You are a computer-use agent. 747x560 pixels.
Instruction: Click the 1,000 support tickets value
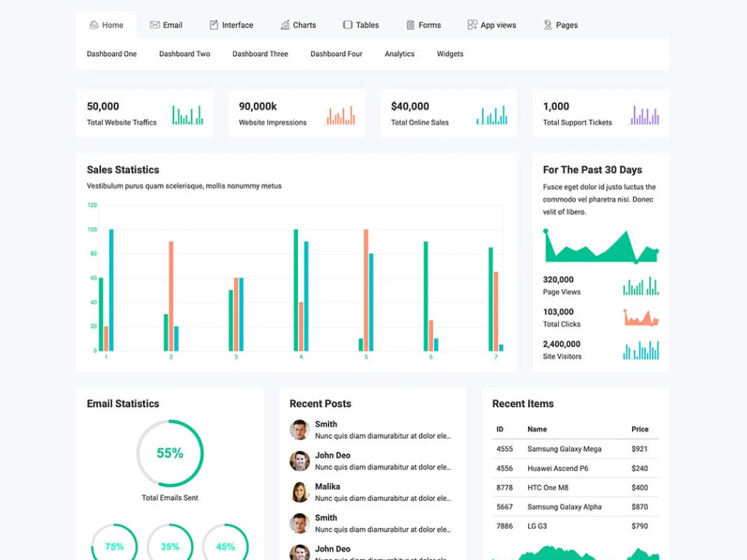coord(556,106)
